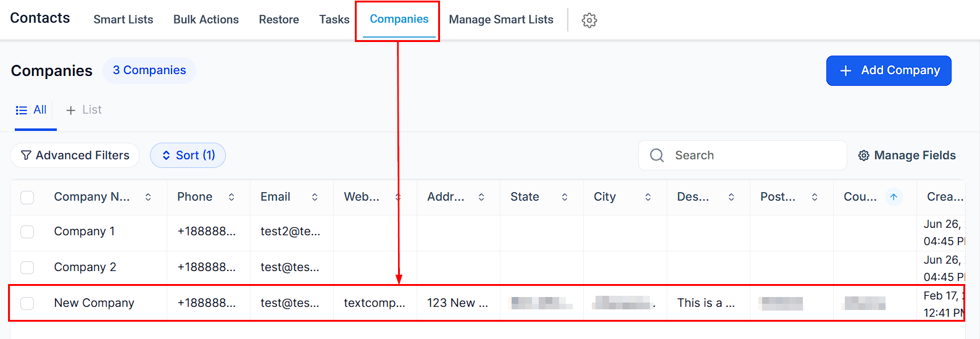Open the Bulk Actions tab
This screenshot has height=339, width=980.
(206, 20)
